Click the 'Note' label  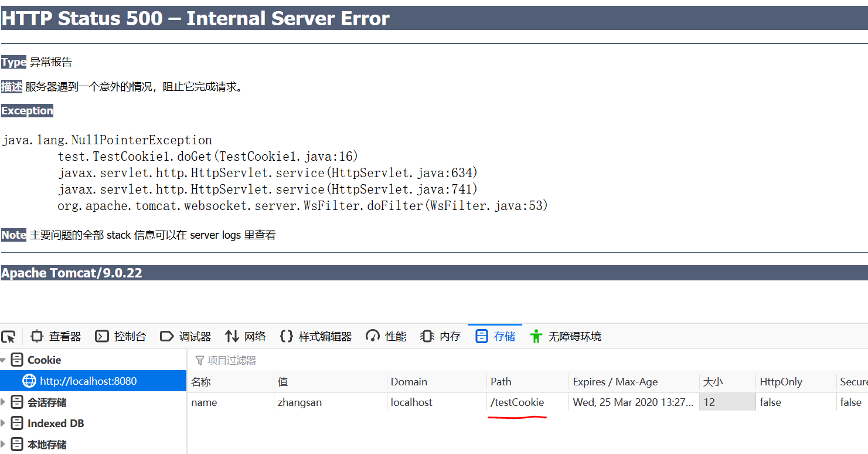pyautogui.click(x=13, y=235)
